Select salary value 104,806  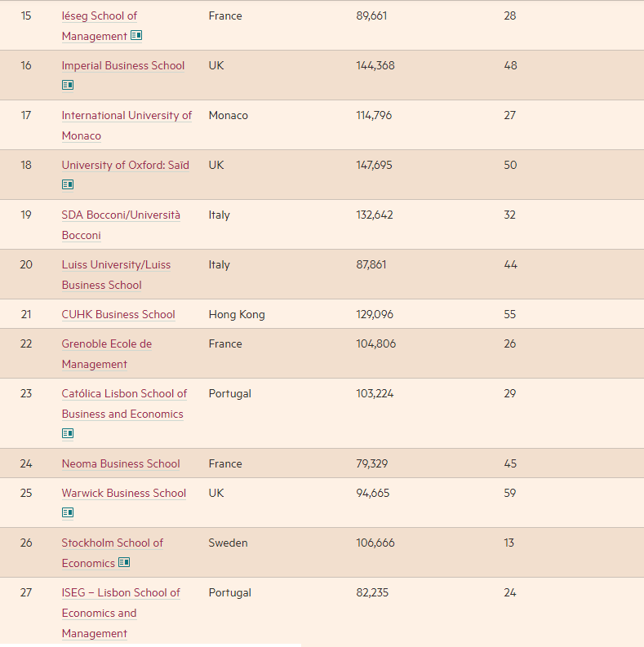[376, 343]
